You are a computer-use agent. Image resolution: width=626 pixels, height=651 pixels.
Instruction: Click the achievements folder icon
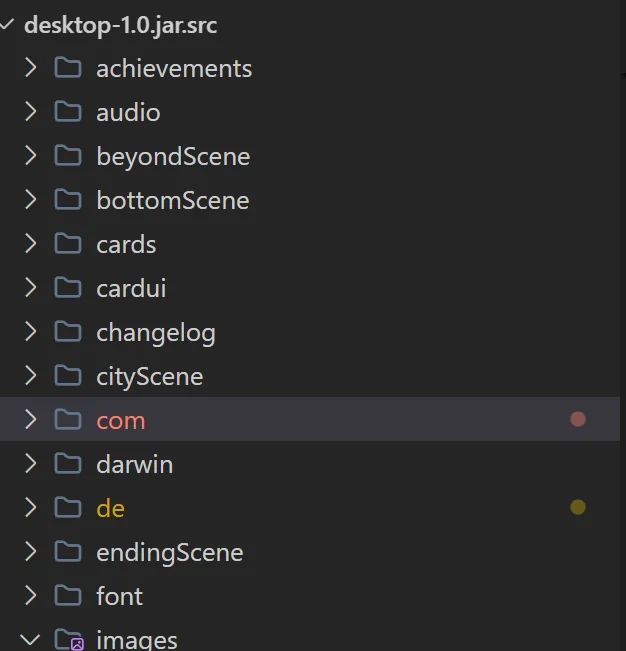[x=68, y=68]
